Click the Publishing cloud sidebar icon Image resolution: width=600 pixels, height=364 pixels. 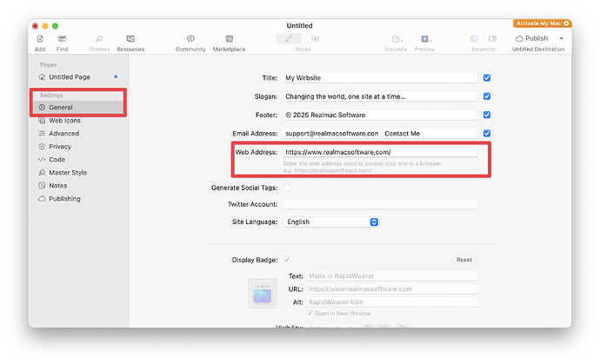pyautogui.click(x=42, y=198)
